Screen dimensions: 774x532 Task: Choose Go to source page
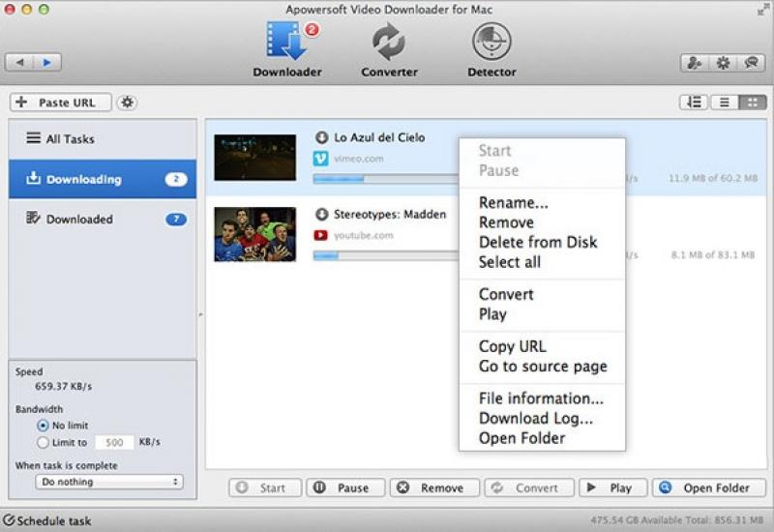pyautogui.click(x=542, y=367)
